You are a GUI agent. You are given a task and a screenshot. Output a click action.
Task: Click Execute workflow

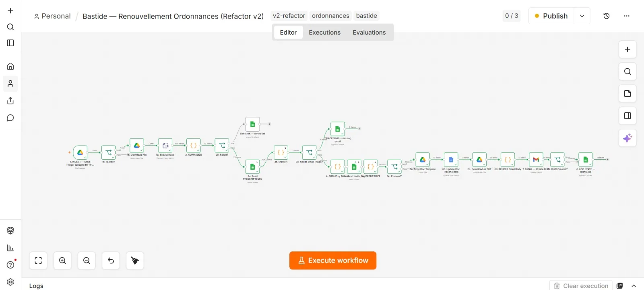(x=333, y=261)
